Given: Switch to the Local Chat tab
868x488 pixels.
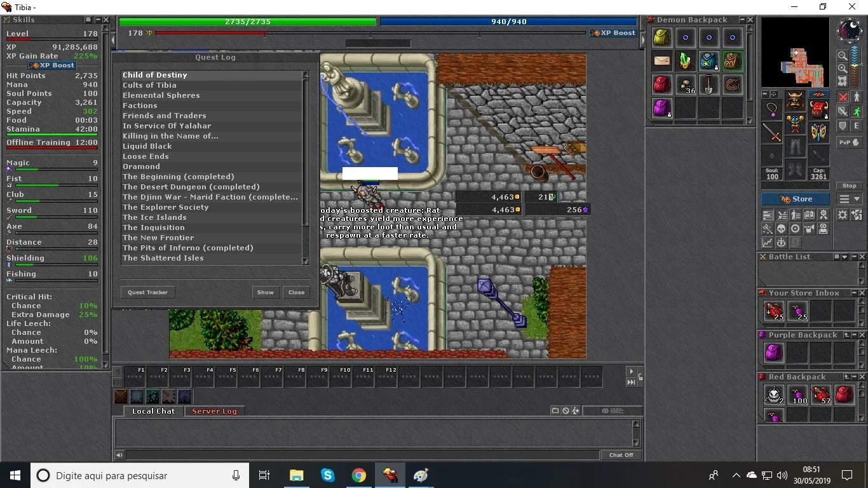Looking at the screenshot, I should pyautogui.click(x=153, y=411).
